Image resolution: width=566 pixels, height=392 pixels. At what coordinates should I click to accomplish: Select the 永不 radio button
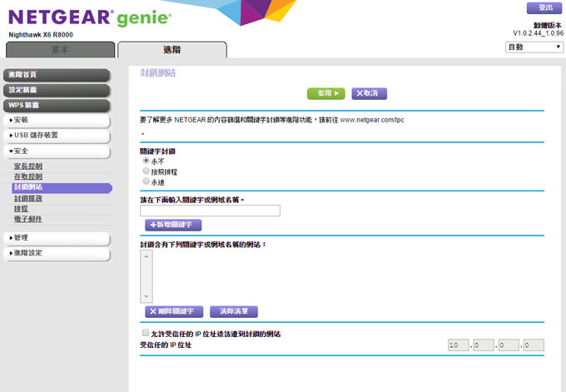146,161
